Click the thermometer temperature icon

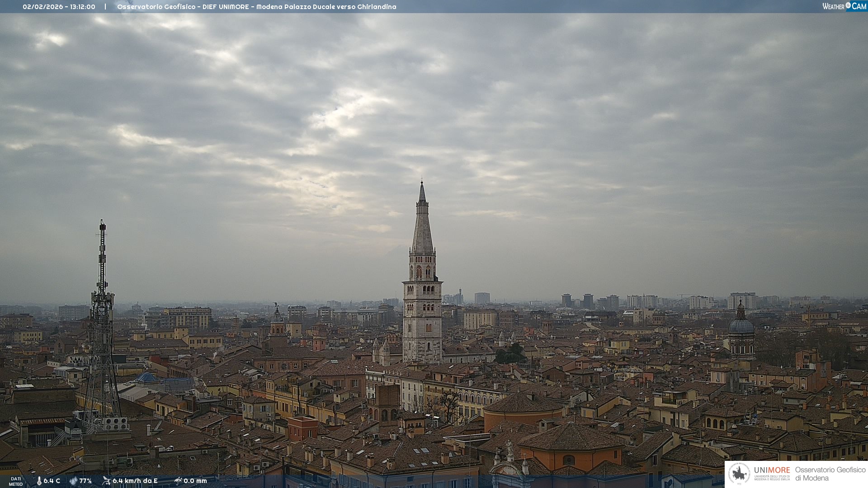39,481
